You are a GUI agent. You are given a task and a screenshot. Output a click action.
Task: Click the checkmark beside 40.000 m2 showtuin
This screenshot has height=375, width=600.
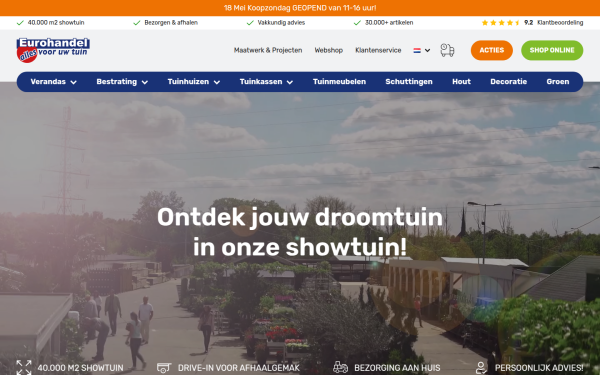coord(20,23)
